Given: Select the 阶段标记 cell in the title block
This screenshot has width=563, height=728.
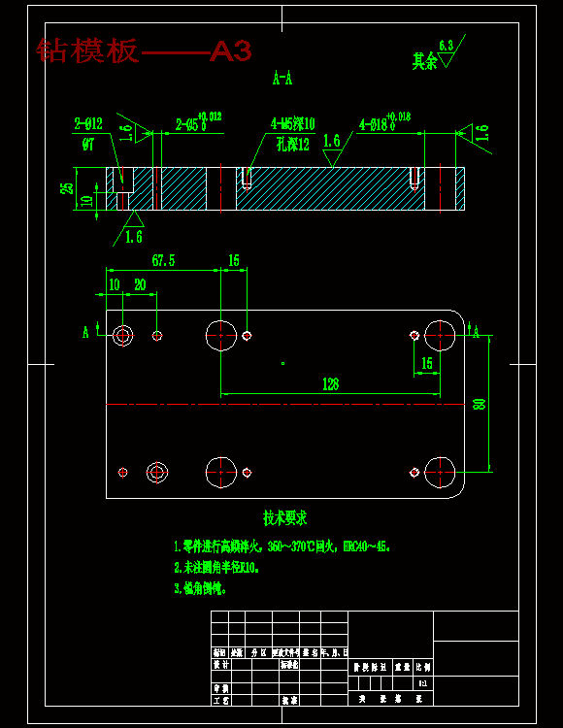Looking at the screenshot, I should coord(371,667).
